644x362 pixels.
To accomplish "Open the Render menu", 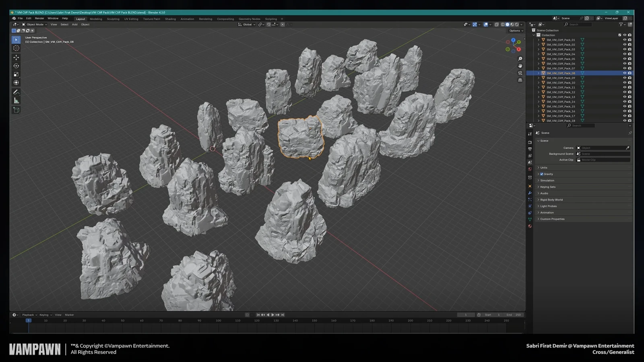I will (39, 19).
